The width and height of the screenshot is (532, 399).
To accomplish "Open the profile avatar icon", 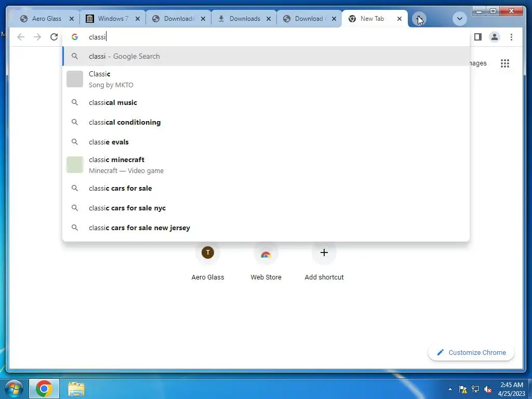I will click(x=495, y=37).
